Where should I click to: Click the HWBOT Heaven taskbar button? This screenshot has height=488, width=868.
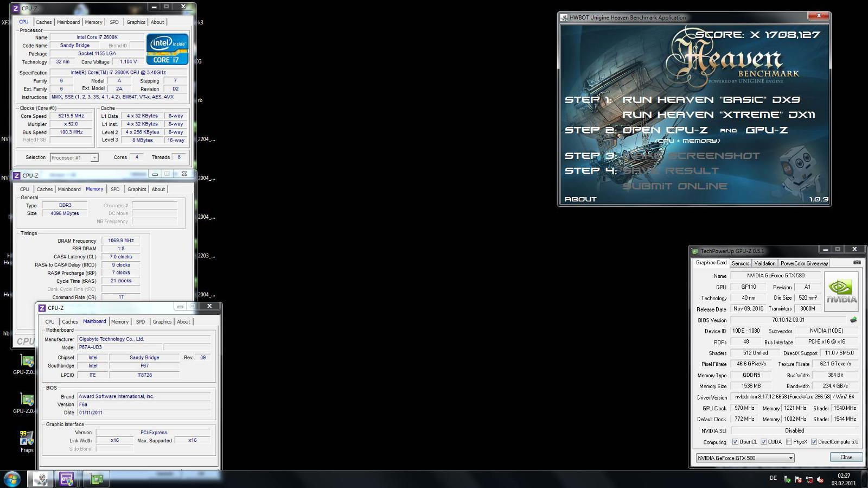pos(40,479)
